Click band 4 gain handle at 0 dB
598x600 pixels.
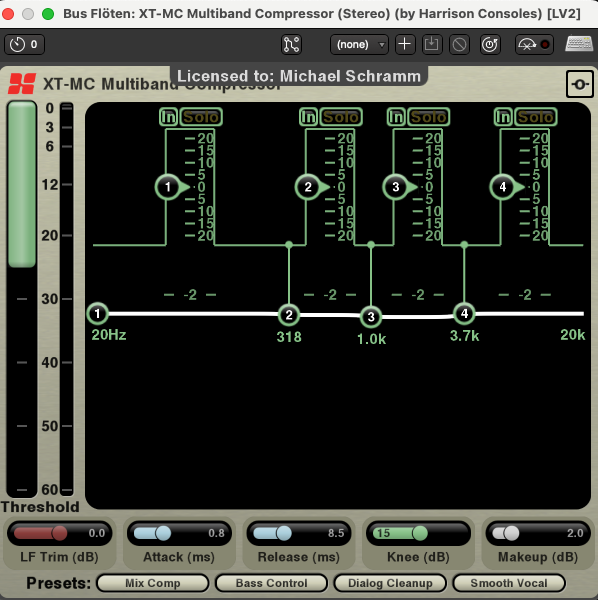(503, 187)
